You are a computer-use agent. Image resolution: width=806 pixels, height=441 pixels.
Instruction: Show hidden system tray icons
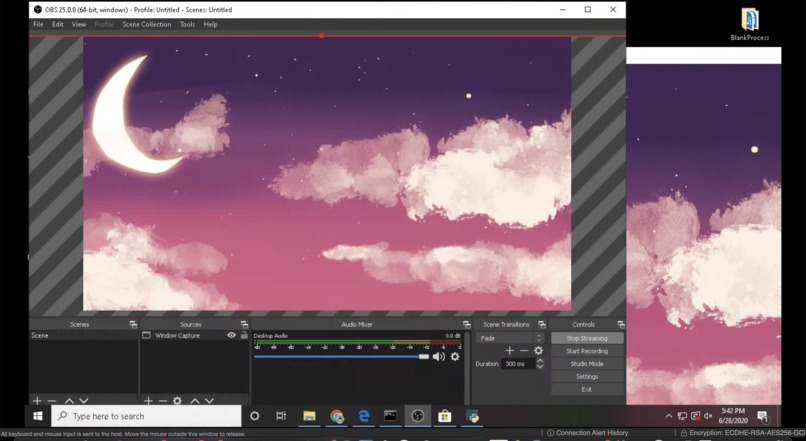pos(669,416)
